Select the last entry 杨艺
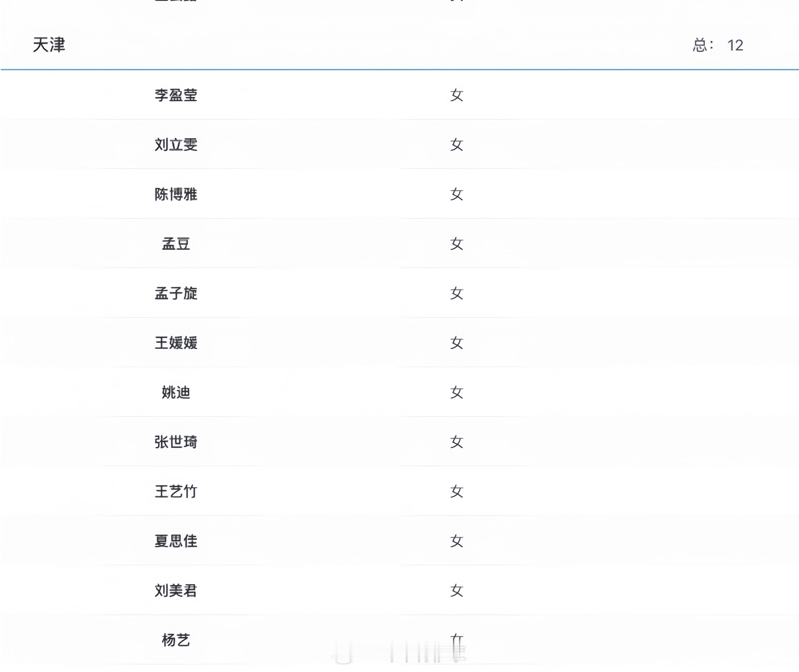The width and height of the screenshot is (799, 672). tap(176, 640)
